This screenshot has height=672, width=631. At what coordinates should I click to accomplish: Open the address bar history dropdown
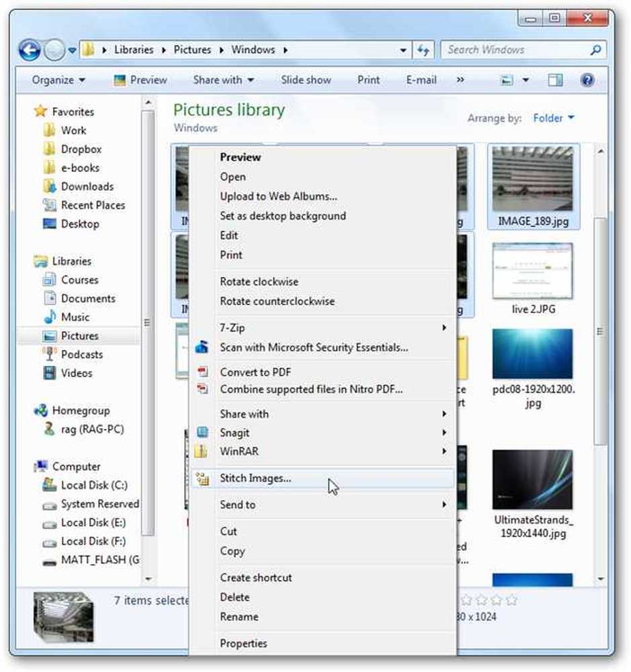click(403, 50)
